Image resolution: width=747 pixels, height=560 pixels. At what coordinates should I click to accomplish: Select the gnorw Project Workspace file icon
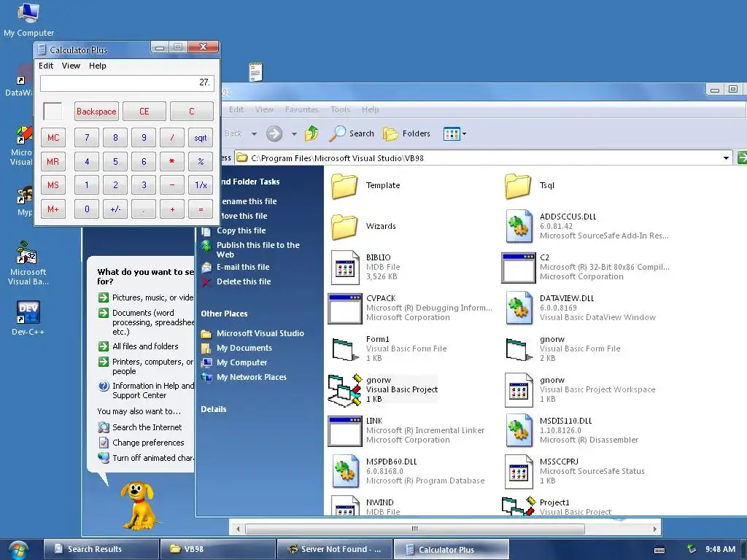[519, 390]
